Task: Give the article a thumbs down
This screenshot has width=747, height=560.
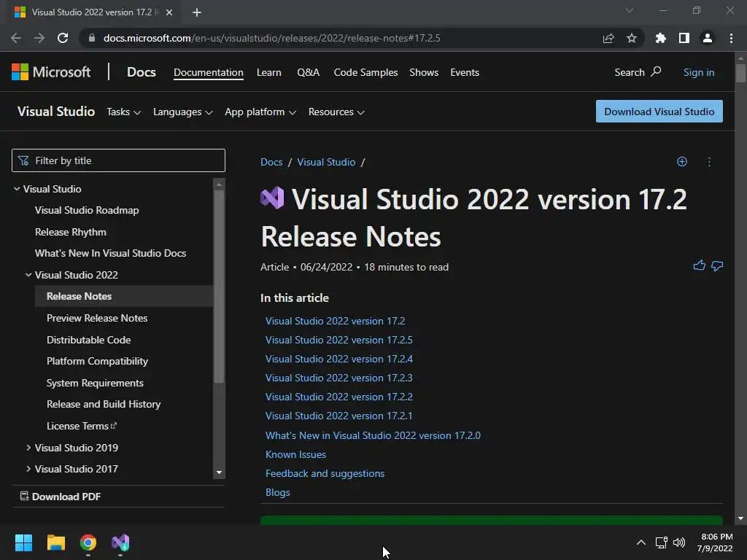Action: (717, 265)
